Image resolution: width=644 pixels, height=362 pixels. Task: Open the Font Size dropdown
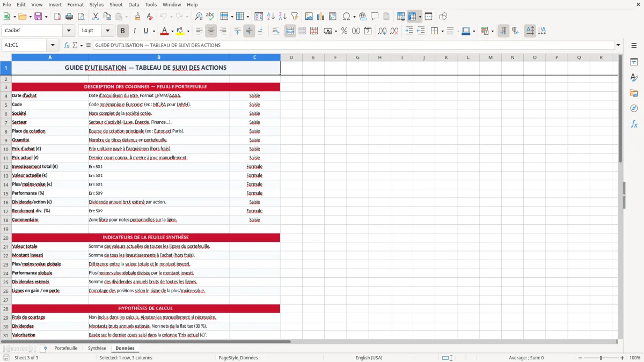[x=107, y=31]
